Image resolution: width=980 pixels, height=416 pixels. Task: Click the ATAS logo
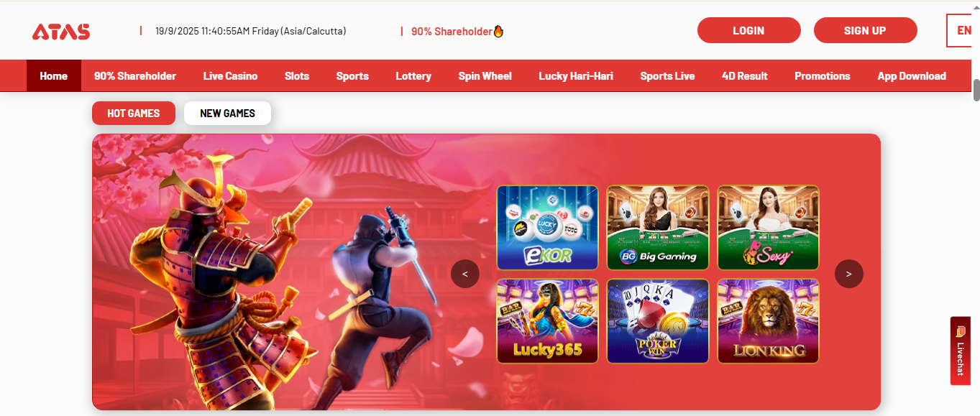[x=61, y=32]
